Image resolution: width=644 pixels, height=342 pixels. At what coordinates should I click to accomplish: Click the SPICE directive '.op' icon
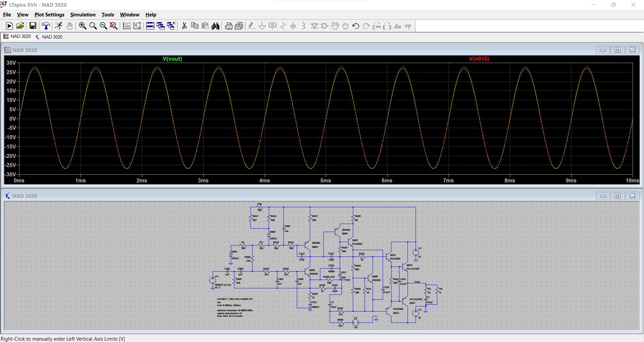[408, 26]
